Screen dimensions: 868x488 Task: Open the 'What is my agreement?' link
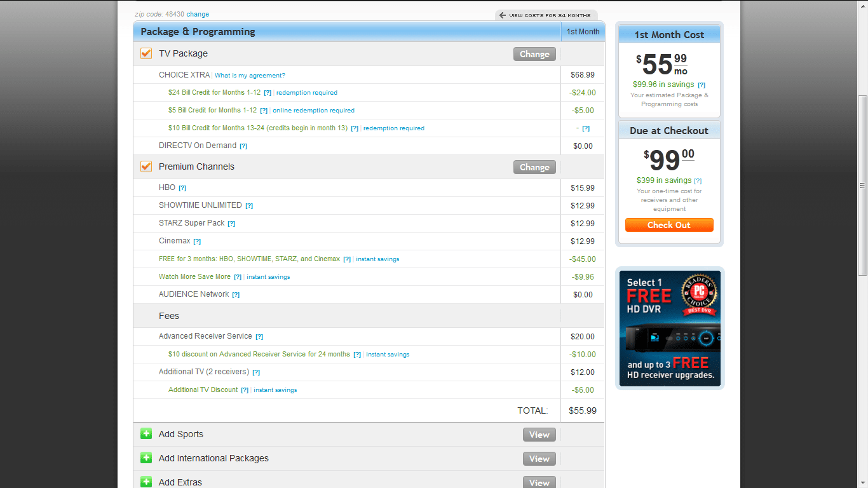tap(250, 76)
